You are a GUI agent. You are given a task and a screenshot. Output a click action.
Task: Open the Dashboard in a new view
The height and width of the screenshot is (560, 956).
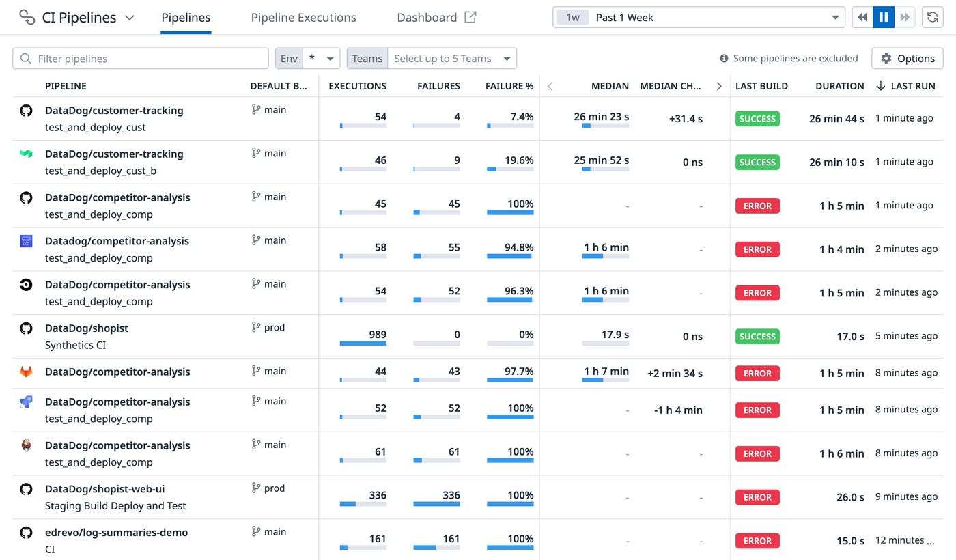coord(436,17)
